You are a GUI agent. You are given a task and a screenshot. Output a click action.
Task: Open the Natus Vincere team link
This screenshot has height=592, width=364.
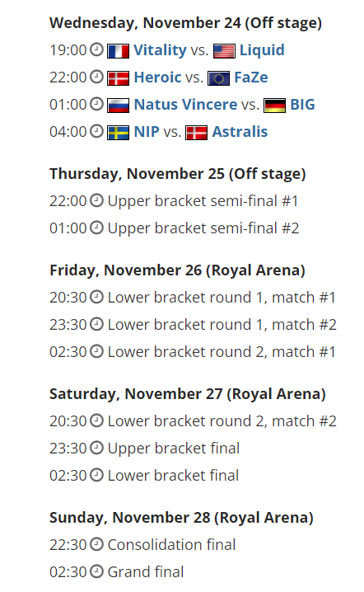185,105
